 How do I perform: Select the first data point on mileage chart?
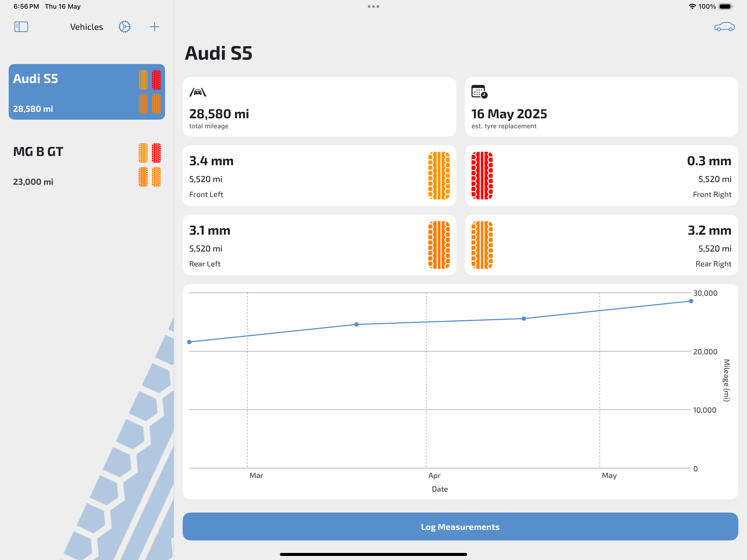(189, 342)
